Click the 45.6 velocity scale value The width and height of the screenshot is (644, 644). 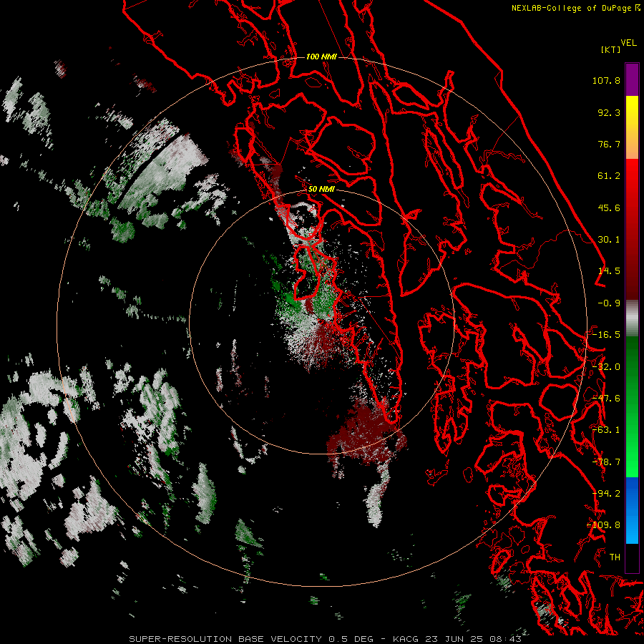point(609,208)
